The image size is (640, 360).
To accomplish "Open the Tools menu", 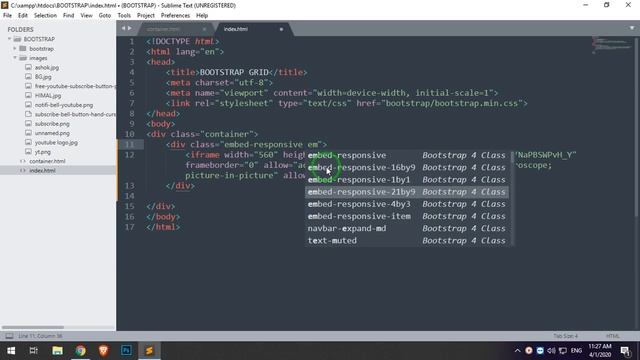I will [x=124, y=16].
